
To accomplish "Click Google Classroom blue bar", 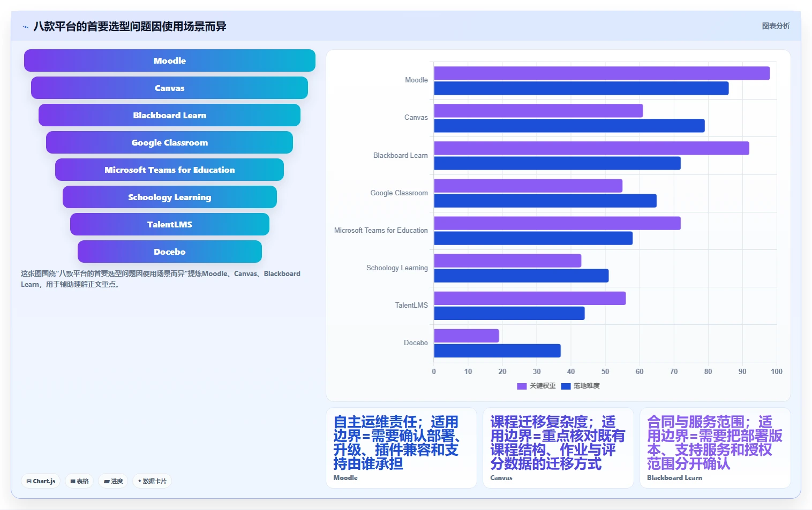I will 545,201.
